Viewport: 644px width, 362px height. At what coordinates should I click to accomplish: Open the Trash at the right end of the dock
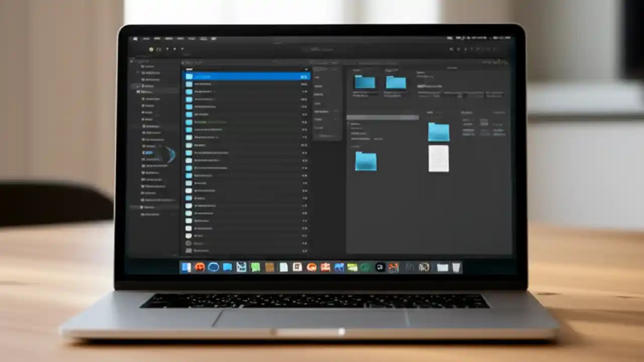click(x=456, y=267)
